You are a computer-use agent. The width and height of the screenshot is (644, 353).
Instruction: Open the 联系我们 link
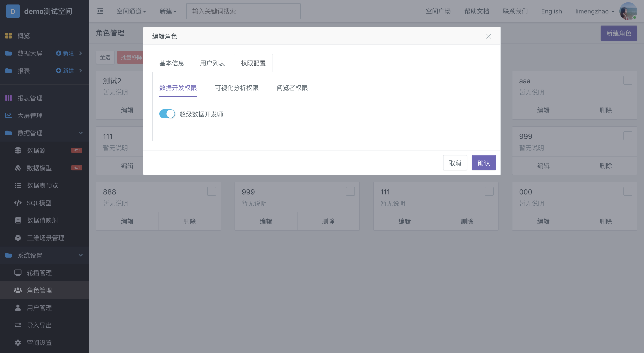pyautogui.click(x=515, y=11)
